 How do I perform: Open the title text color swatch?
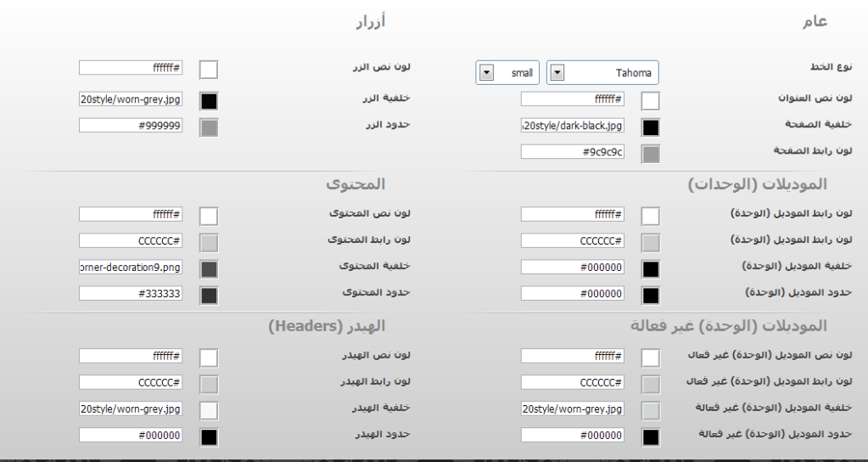coord(650,101)
